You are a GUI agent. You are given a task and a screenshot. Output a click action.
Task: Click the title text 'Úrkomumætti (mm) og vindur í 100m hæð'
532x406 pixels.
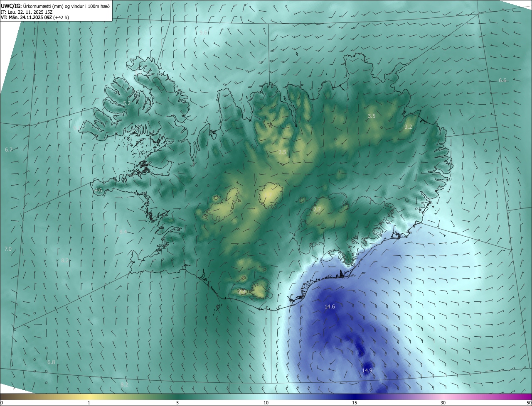pyautogui.click(x=66, y=6)
